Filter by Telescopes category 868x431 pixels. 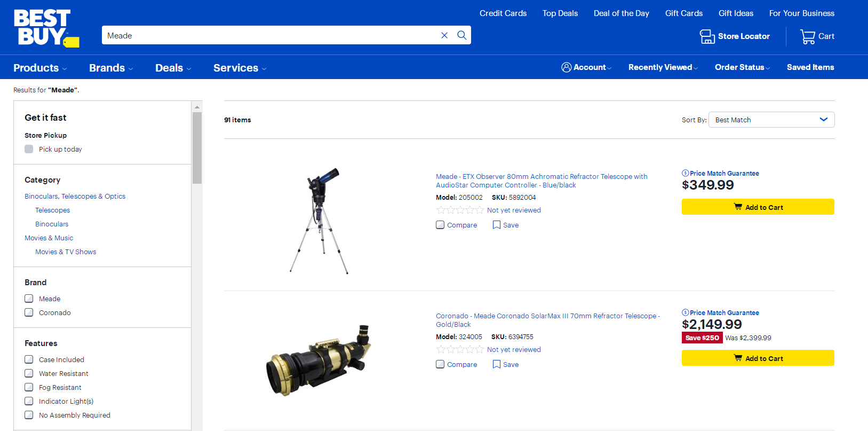coord(53,210)
